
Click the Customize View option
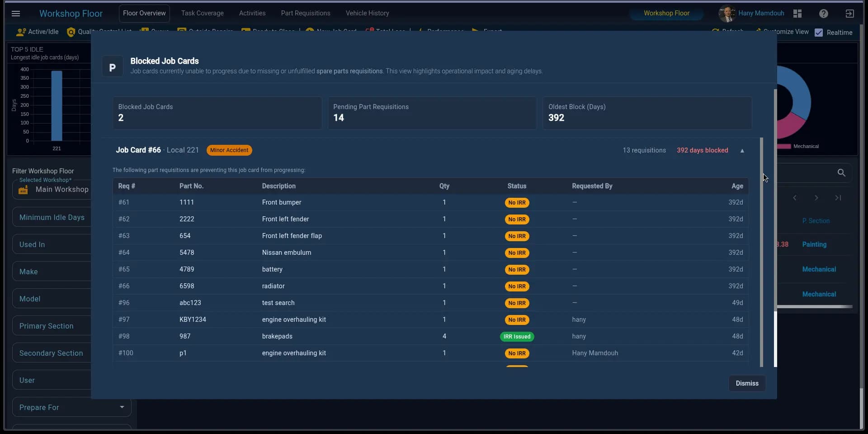tap(786, 32)
